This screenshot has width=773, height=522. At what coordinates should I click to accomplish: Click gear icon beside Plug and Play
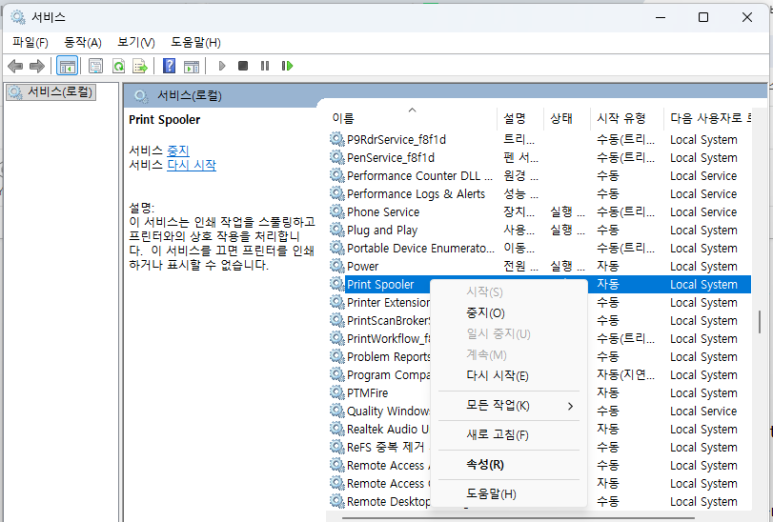(x=337, y=230)
